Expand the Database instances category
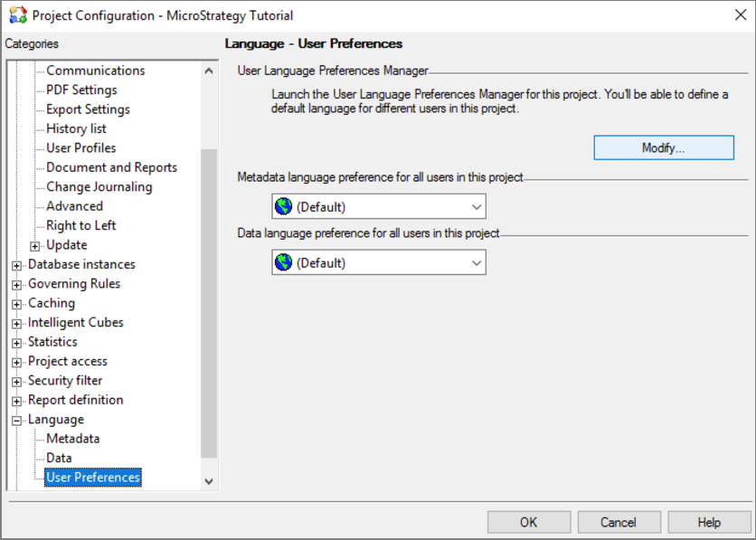The height and width of the screenshot is (540, 756). coord(16,265)
